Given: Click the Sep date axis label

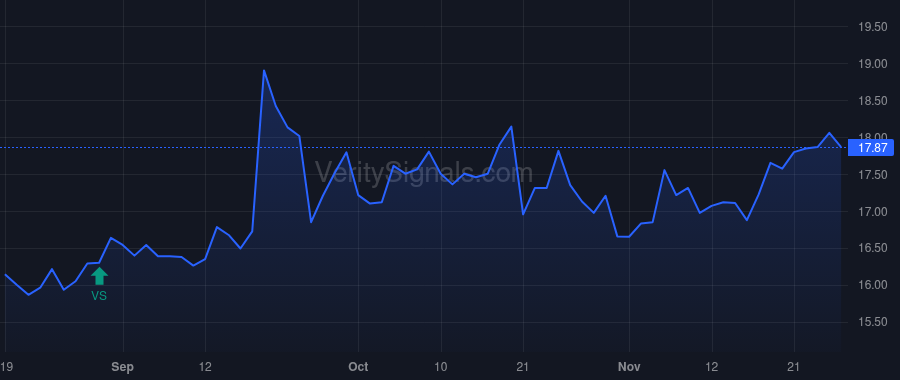Looking at the screenshot, I should click(x=123, y=367).
